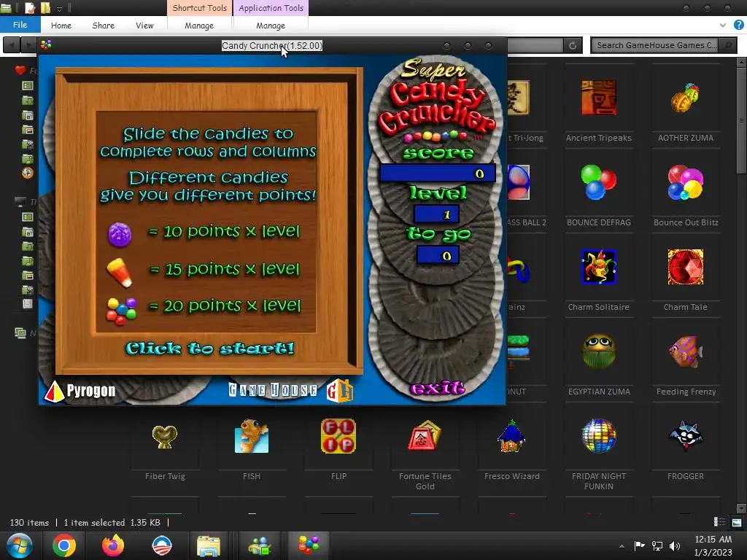Click the Explorer vertical scrollbar thumb
Viewport: 747px width, 560px height.
coord(741,122)
